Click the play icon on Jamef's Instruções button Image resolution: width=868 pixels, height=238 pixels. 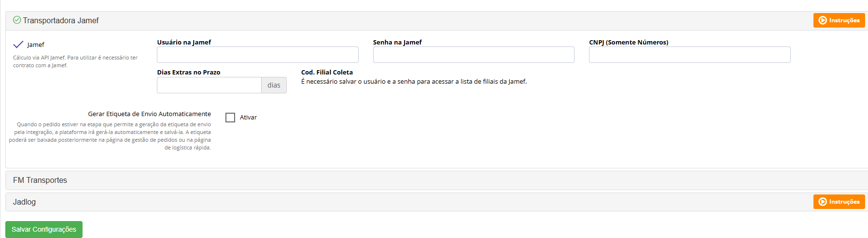[823, 20]
